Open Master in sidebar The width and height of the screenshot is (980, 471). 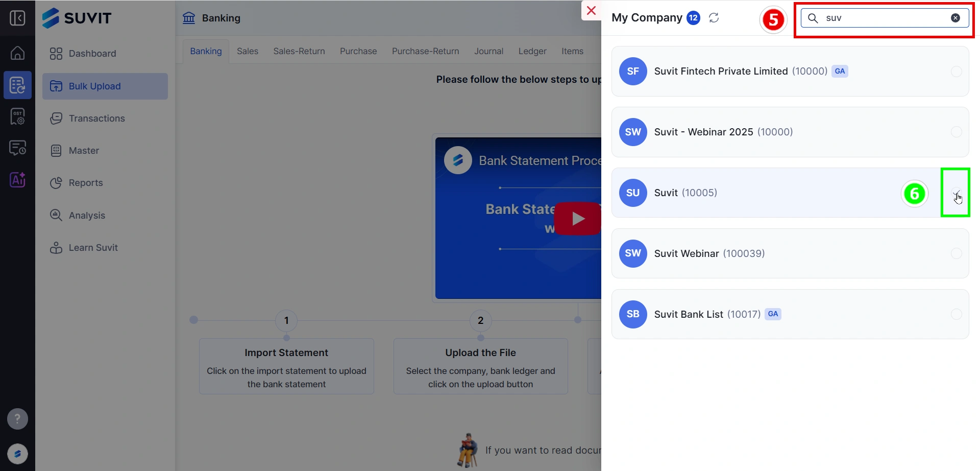click(x=105, y=151)
